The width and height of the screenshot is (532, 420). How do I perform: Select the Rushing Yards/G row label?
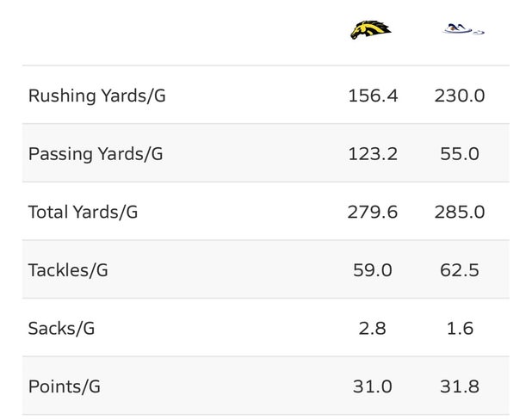pos(97,96)
